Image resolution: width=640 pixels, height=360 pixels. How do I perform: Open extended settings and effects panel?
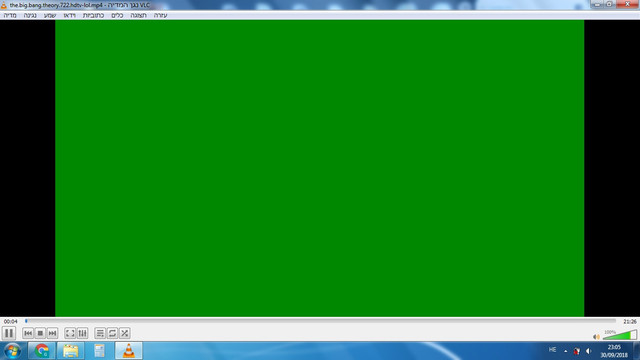82,333
